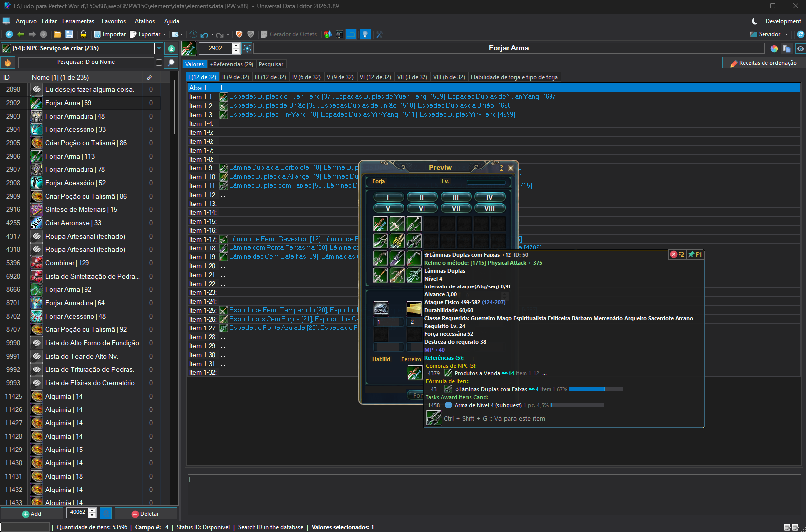Click the Lâminas Duplas com Faixas 67% progress bar

(x=596, y=389)
